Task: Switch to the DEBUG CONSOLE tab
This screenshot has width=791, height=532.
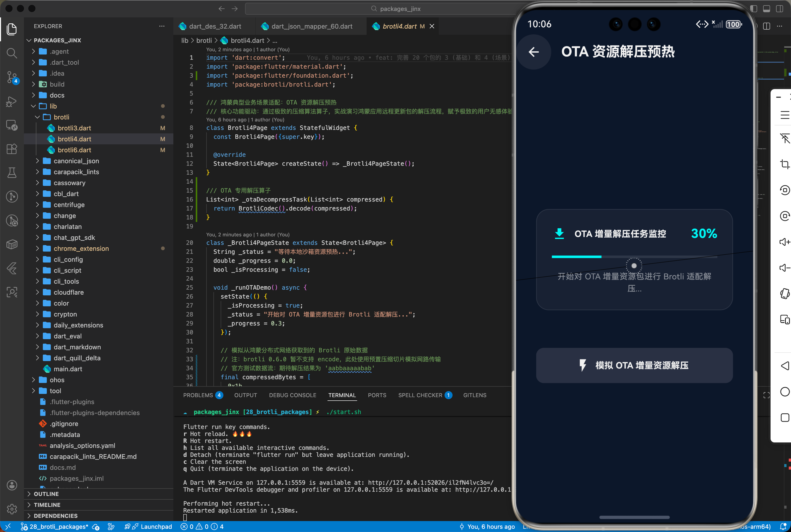Action: point(292,395)
